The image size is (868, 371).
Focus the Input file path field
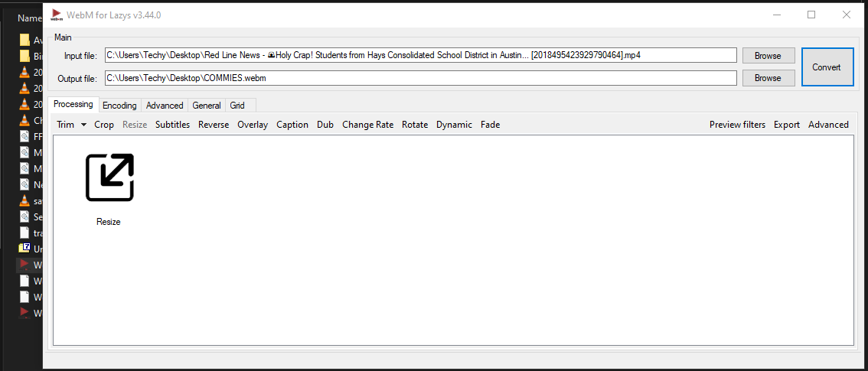(x=421, y=55)
